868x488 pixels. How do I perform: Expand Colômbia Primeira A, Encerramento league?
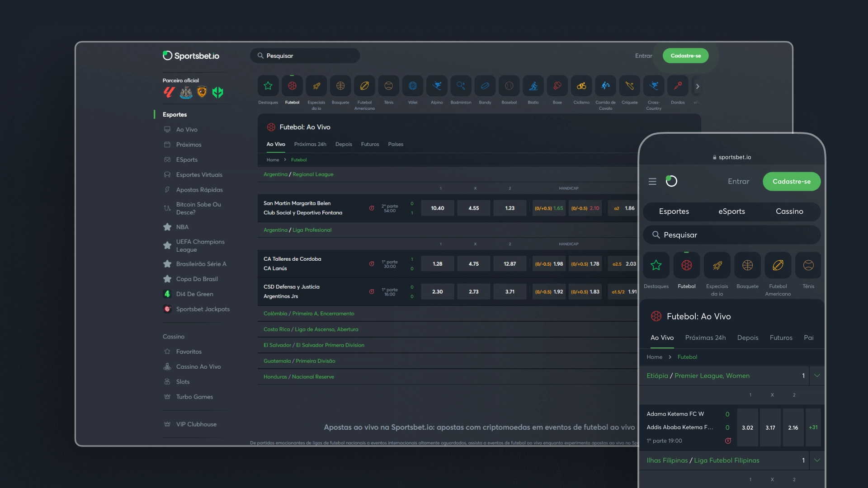click(309, 314)
